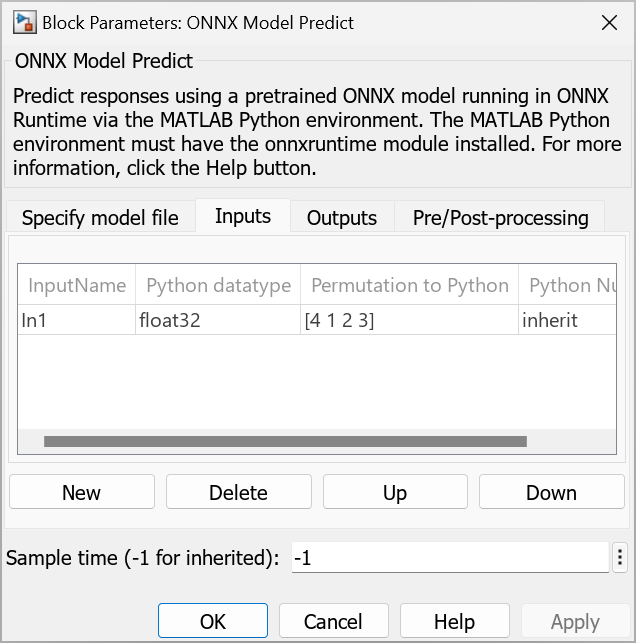
Task: Go to the Pre/Post-processing tab
Action: click(500, 217)
